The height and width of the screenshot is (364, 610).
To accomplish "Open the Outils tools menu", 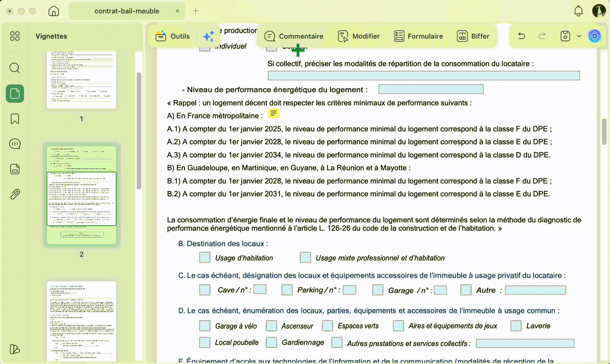I will click(x=173, y=36).
